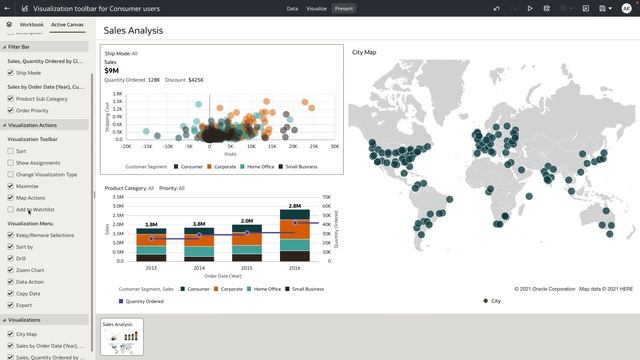Click the Sales Analysis canvas title
This screenshot has height=360, width=640.
[x=133, y=30]
